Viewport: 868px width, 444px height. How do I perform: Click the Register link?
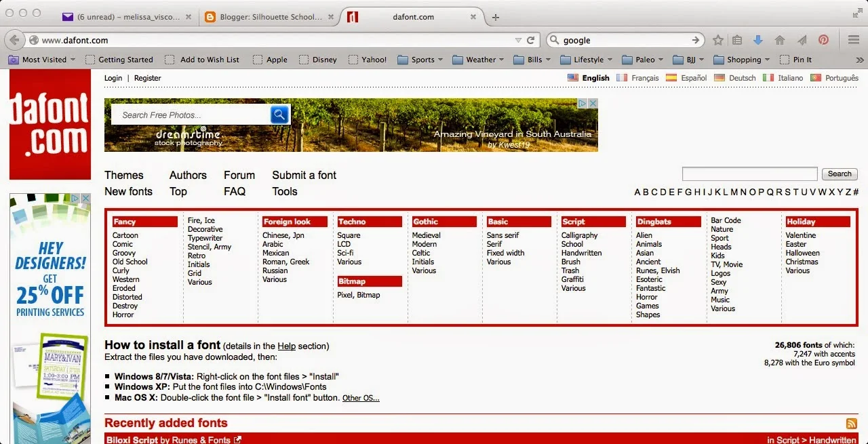[x=148, y=78]
